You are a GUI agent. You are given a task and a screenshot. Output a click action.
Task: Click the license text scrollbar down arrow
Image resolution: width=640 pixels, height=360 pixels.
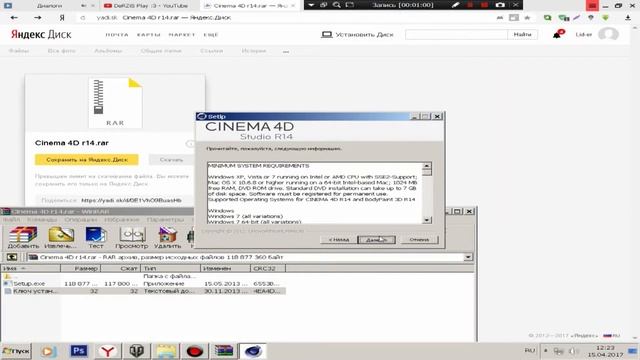pos(427,220)
